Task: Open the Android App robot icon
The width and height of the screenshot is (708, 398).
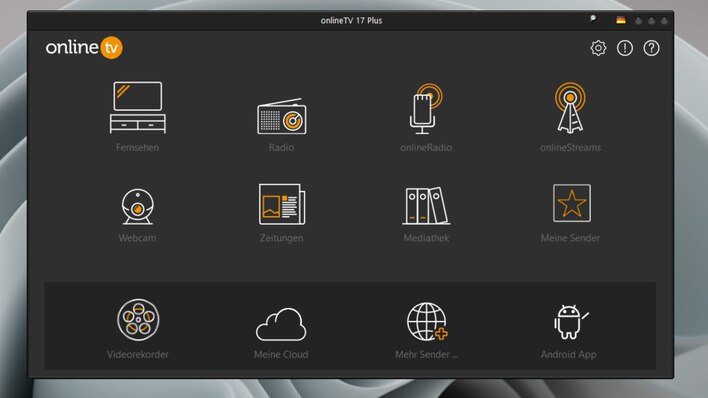Action: click(x=571, y=322)
